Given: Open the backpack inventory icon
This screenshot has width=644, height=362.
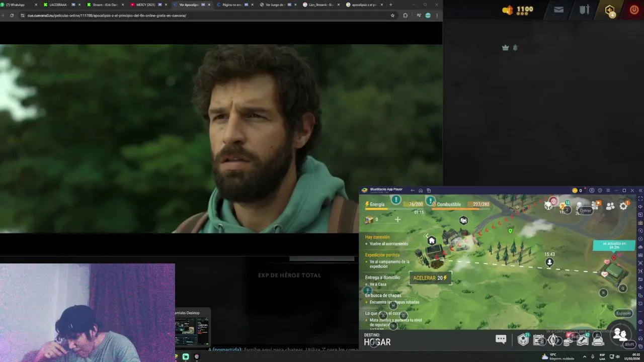Looking at the screenshot, I should (x=598, y=340).
